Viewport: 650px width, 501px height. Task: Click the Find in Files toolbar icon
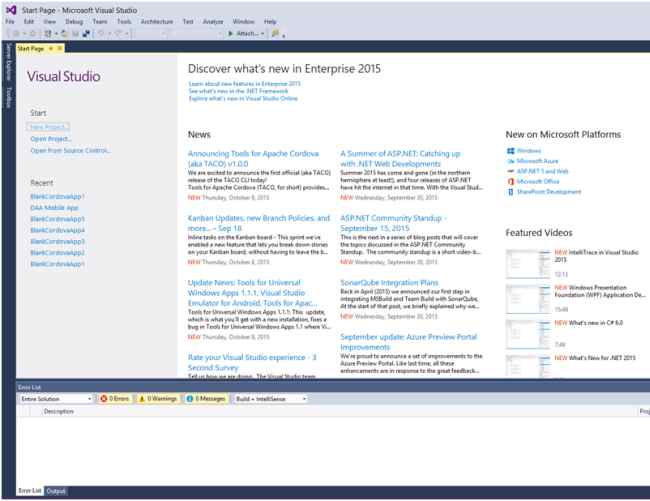275,34
